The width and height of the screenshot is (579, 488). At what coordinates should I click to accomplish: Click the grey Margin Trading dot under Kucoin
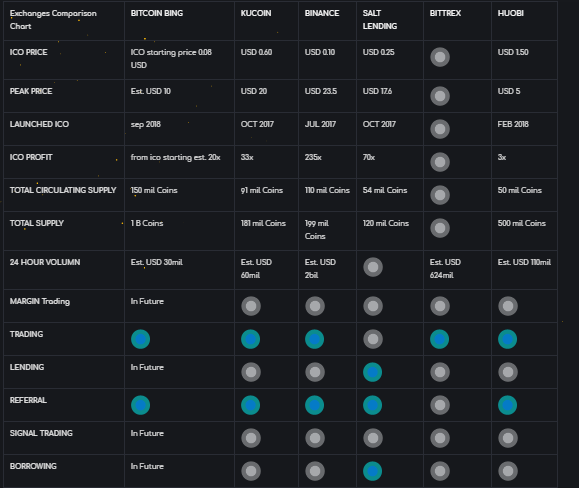(251, 306)
